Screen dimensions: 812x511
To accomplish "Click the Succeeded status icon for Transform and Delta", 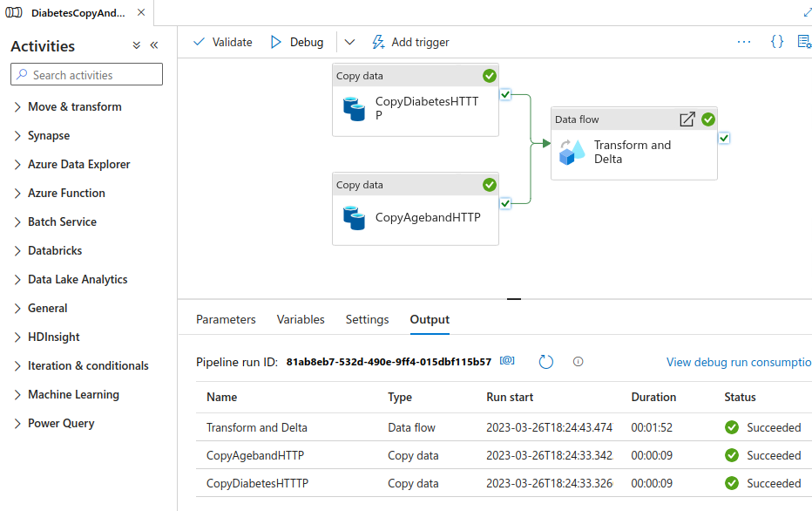I will [x=732, y=427].
